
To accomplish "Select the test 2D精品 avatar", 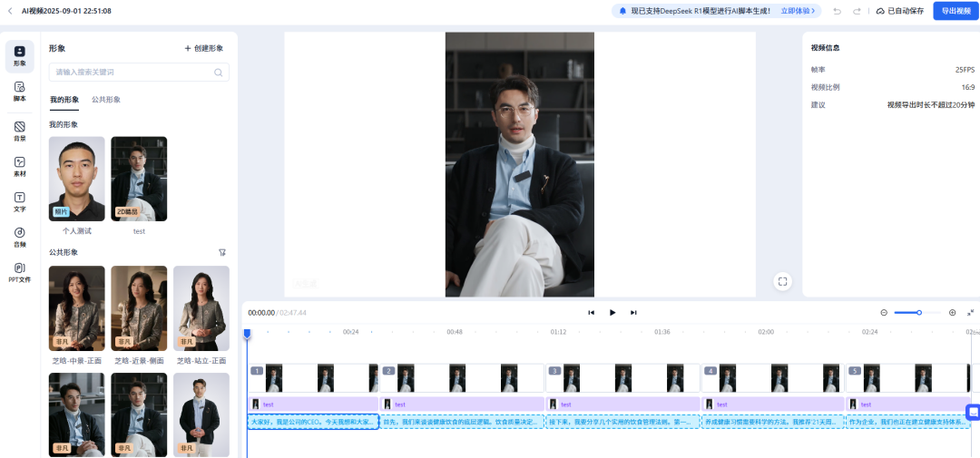I will (139, 179).
